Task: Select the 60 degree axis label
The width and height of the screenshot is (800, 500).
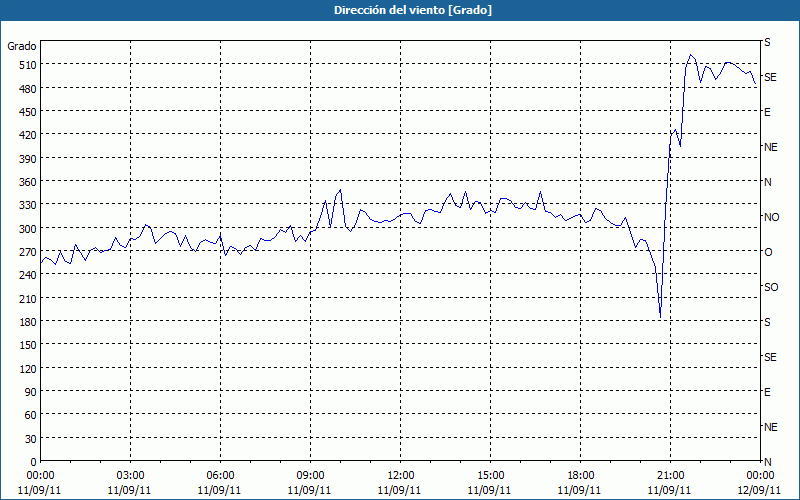Action: (x=31, y=415)
